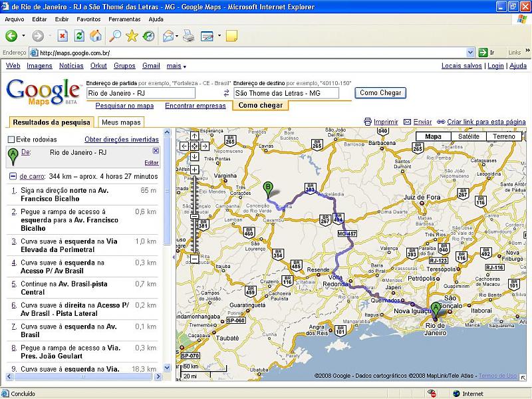Open Favorites with the star icon
The image size is (532, 399).
point(132,36)
